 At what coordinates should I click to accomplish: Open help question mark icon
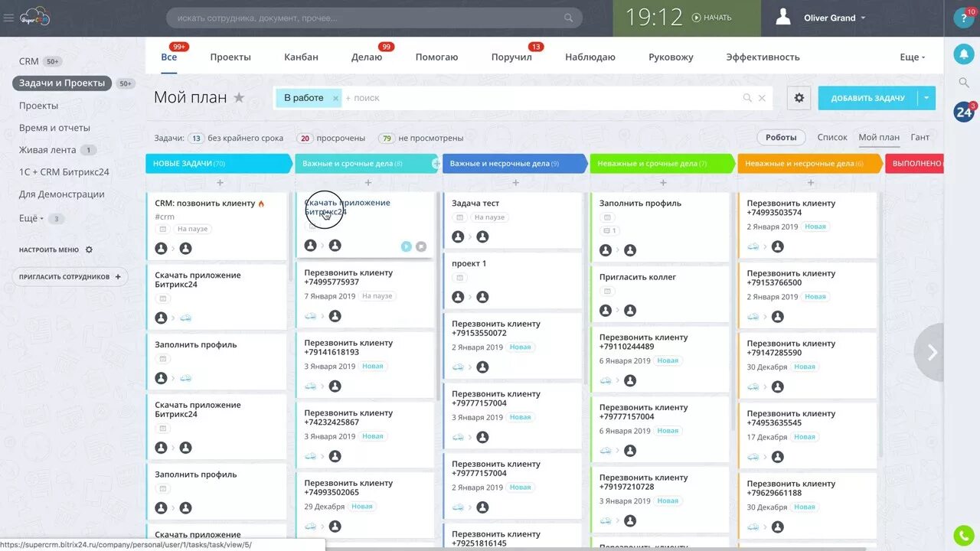pyautogui.click(x=964, y=18)
